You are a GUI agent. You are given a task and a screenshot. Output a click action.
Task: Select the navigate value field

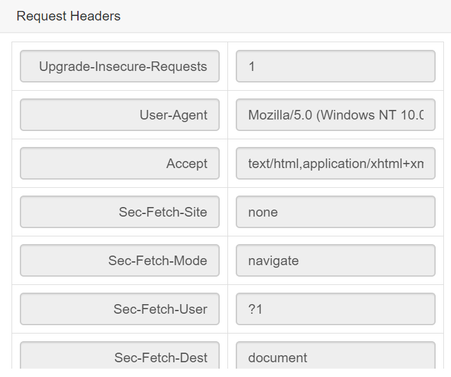point(336,260)
